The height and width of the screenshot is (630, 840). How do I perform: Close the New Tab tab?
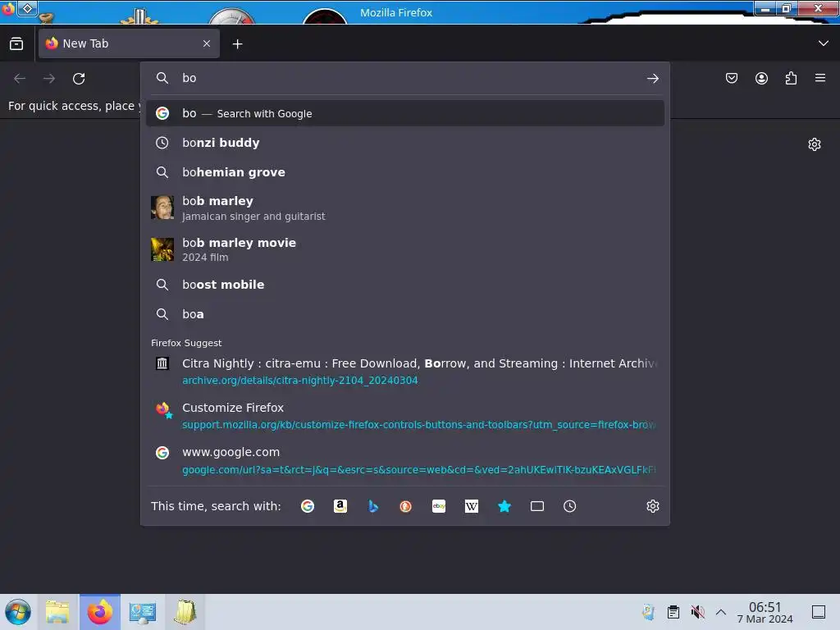click(x=207, y=43)
